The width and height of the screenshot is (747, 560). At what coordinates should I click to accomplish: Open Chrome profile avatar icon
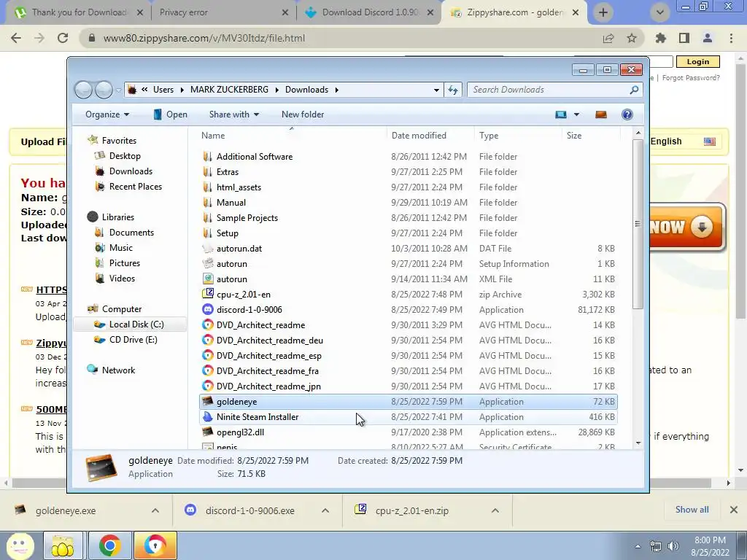coord(708,38)
